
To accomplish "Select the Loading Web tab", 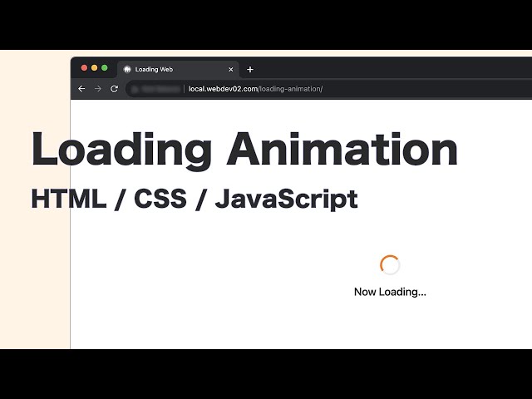I will 179,69.
